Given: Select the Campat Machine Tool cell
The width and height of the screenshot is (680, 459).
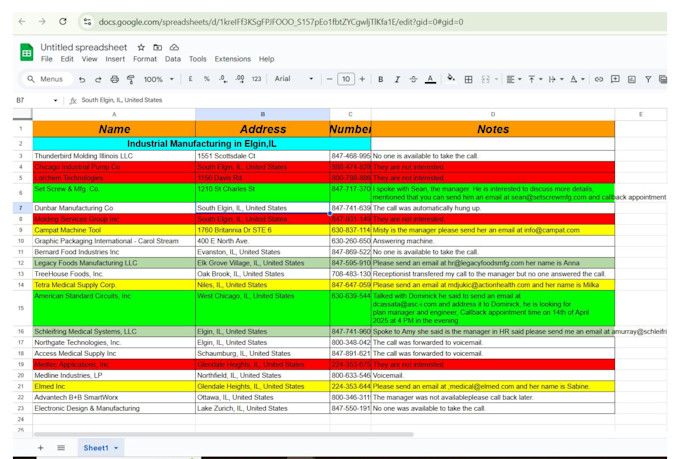Looking at the screenshot, I should tap(114, 230).
